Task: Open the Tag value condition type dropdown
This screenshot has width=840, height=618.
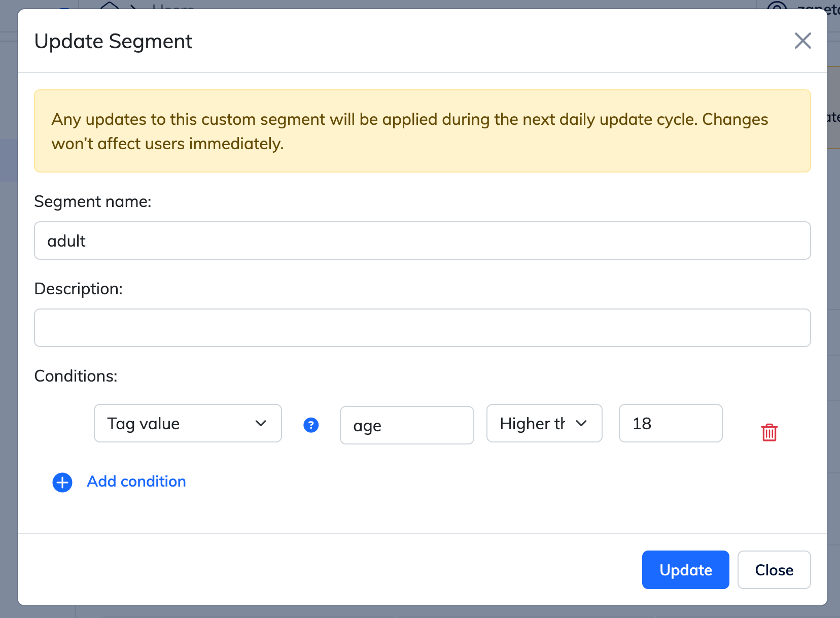Action: [x=187, y=423]
